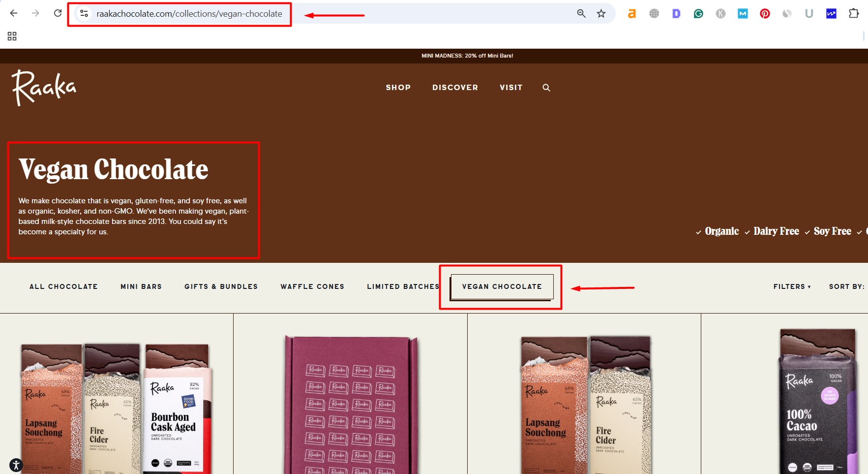The width and height of the screenshot is (868, 474).
Task: Expand the FILTERS dropdown
Action: tap(792, 286)
